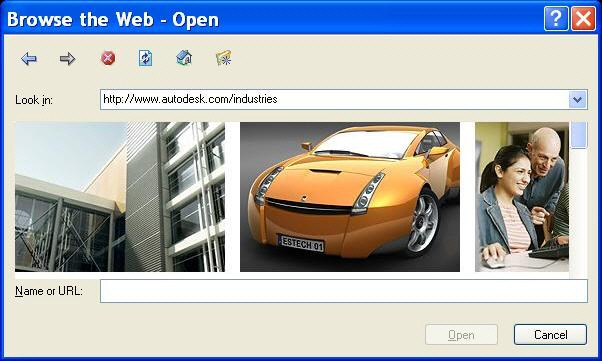The width and height of the screenshot is (602, 361).
Task: Close the Browse the Web dialog
Action: (x=583, y=18)
